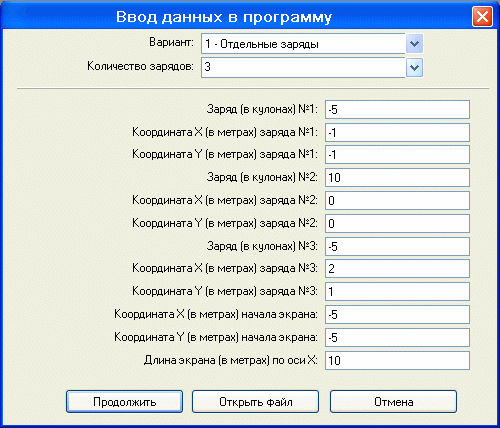
Task: Click the Отмена button
Action: 393,402
